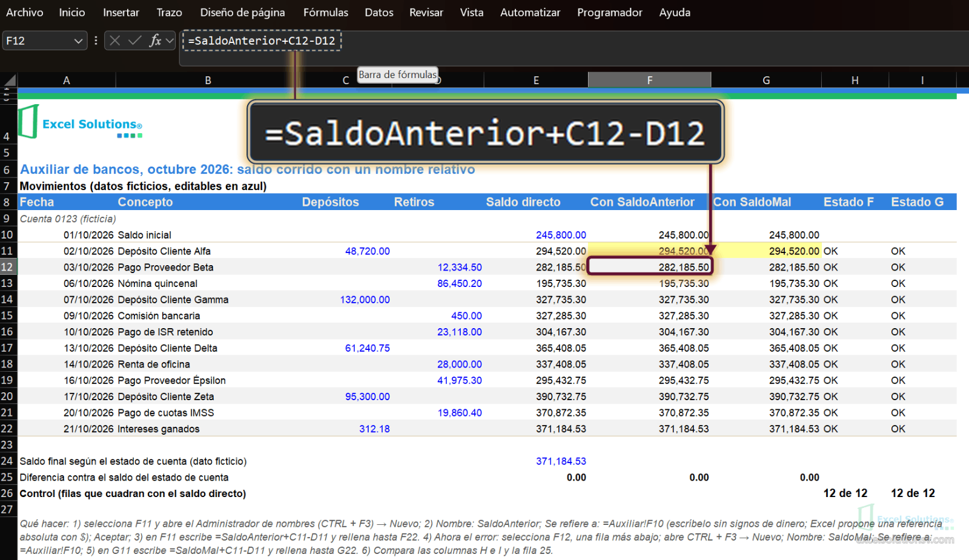Open the Programador tab

click(610, 12)
